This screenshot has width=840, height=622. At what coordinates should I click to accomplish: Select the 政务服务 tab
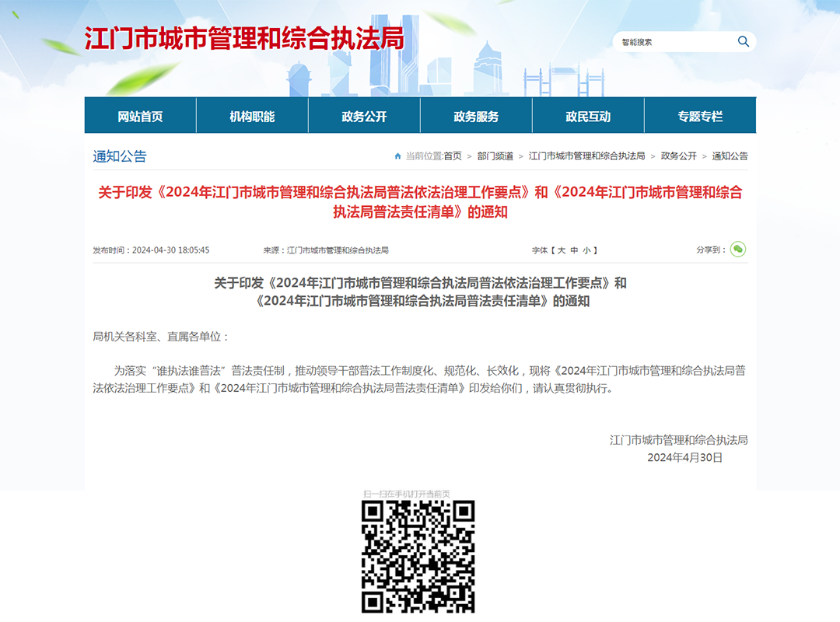point(475,115)
